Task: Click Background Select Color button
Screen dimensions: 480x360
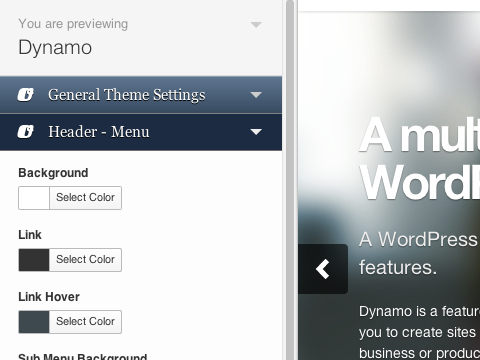Action: tap(85, 198)
